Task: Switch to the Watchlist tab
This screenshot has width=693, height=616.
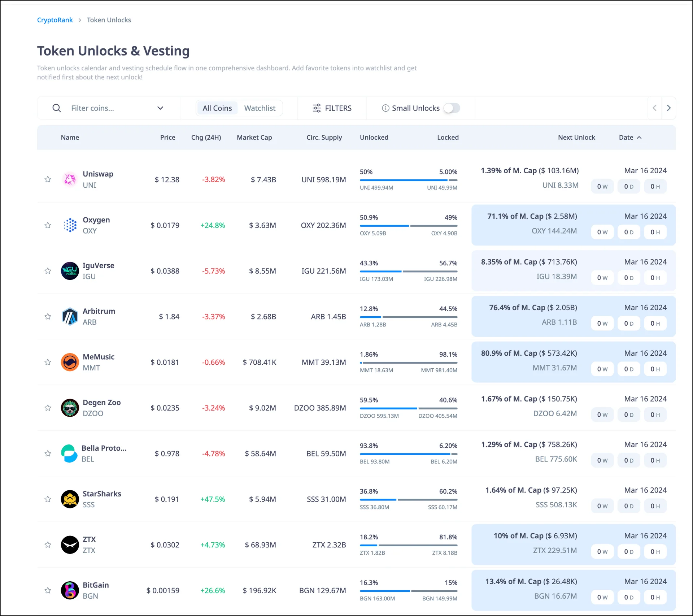Action: 260,108
